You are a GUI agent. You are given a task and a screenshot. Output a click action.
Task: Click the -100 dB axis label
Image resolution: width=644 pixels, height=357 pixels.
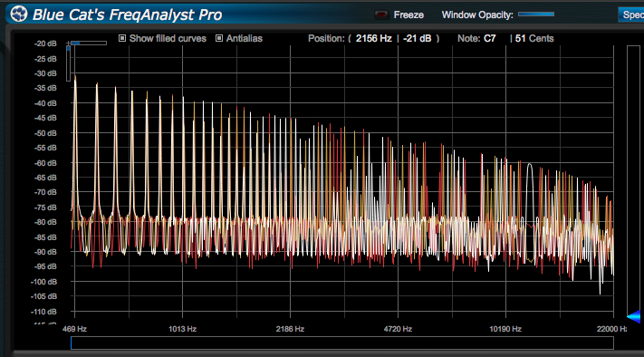44,282
